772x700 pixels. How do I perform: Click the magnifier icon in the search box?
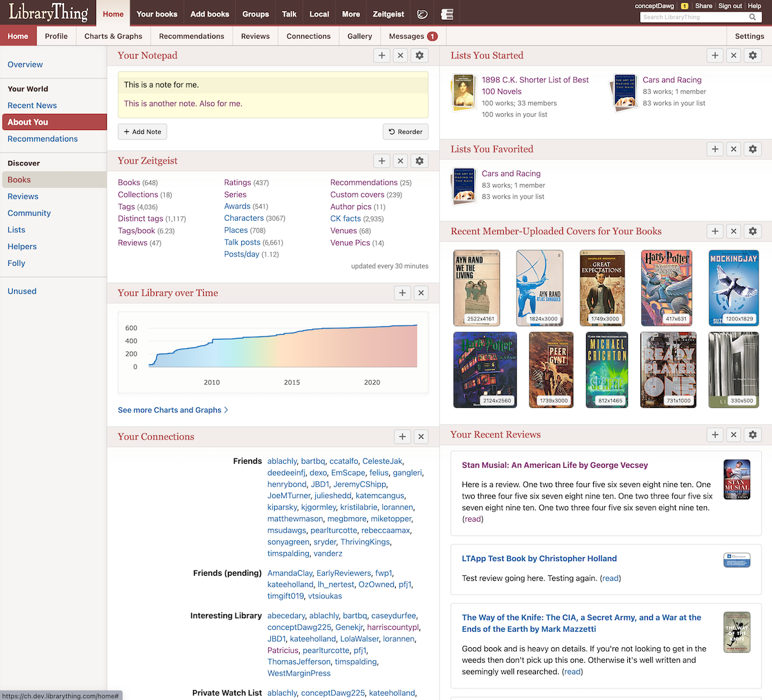click(x=753, y=17)
